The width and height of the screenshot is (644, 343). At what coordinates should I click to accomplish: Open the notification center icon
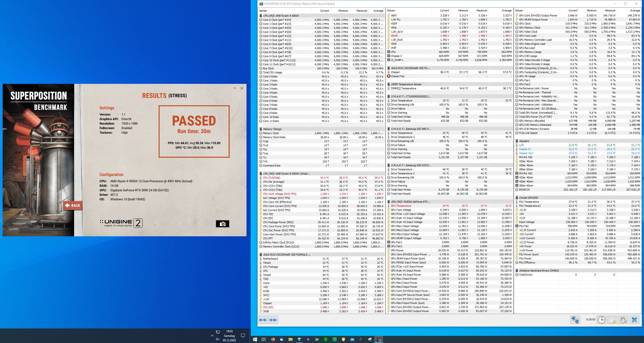pyautogui.click(x=242, y=336)
